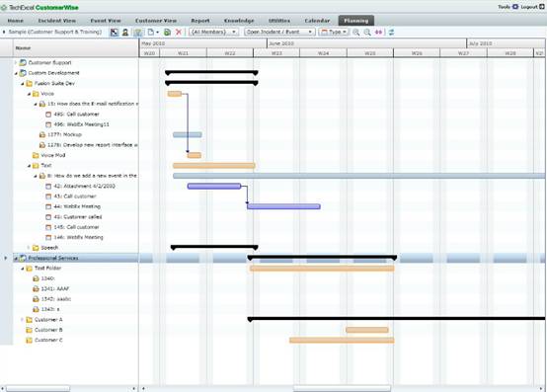Open the All Members dropdown
Screen dimensions: 547x392
[214, 32]
